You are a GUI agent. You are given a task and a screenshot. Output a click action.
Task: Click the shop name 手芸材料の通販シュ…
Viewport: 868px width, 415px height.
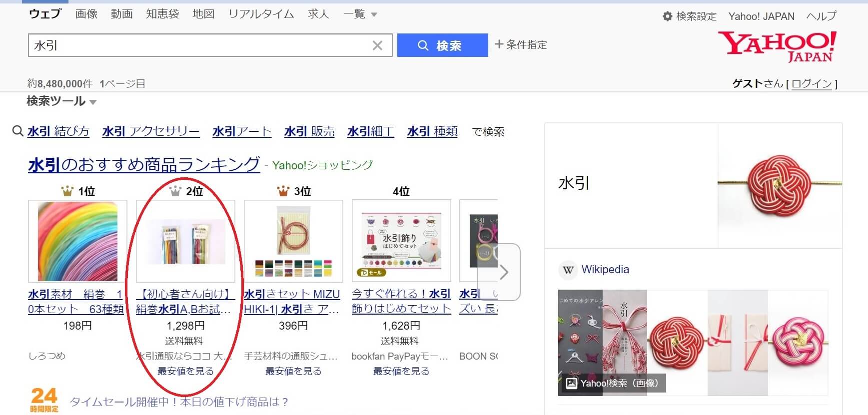pyautogui.click(x=291, y=356)
